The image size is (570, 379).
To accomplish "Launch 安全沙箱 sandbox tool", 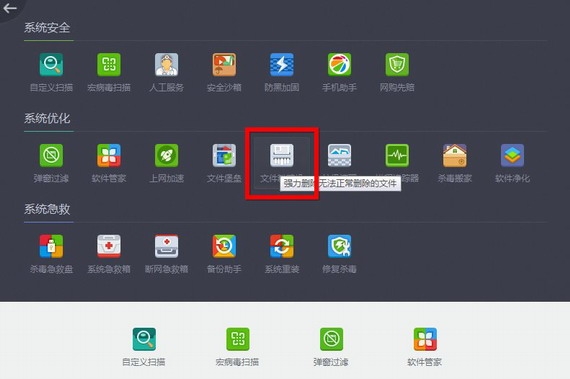I will (x=224, y=65).
